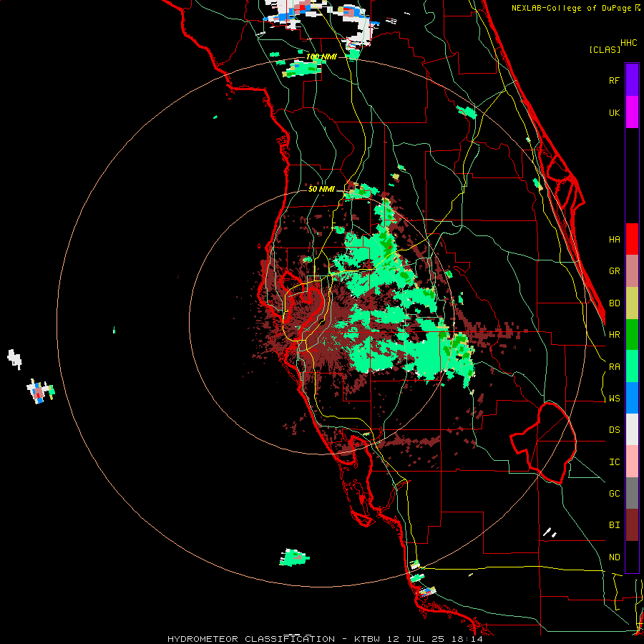Click the GR pink-brown legend swatch
Image resolution: width=644 pixels, height=644 pixels.
click(632, 271)
